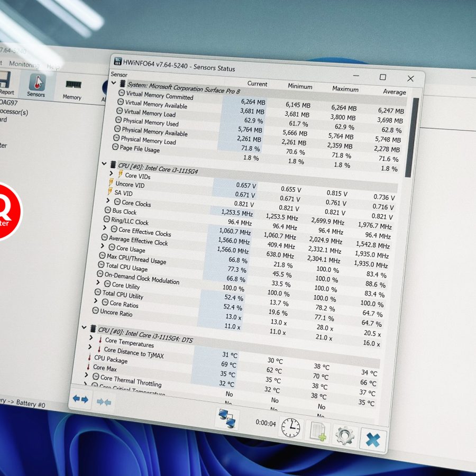Expand the Core Effective Clocks row
This screenshot has width=476, height=476.
pos(105,227)
